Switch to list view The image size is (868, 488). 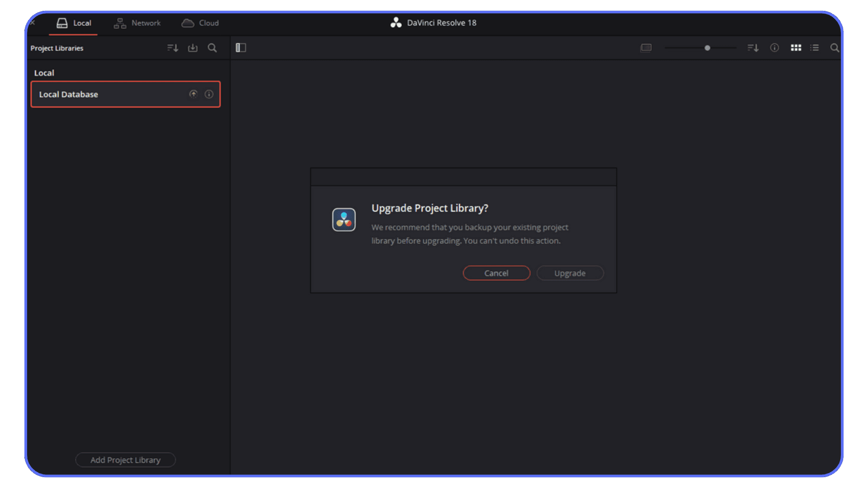tap(815, 48)
